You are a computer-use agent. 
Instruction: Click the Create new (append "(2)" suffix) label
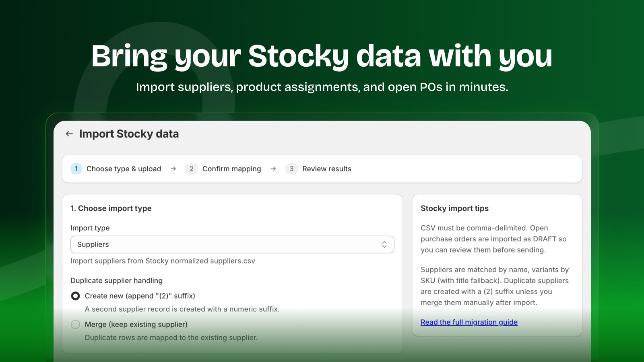[140, 296]
